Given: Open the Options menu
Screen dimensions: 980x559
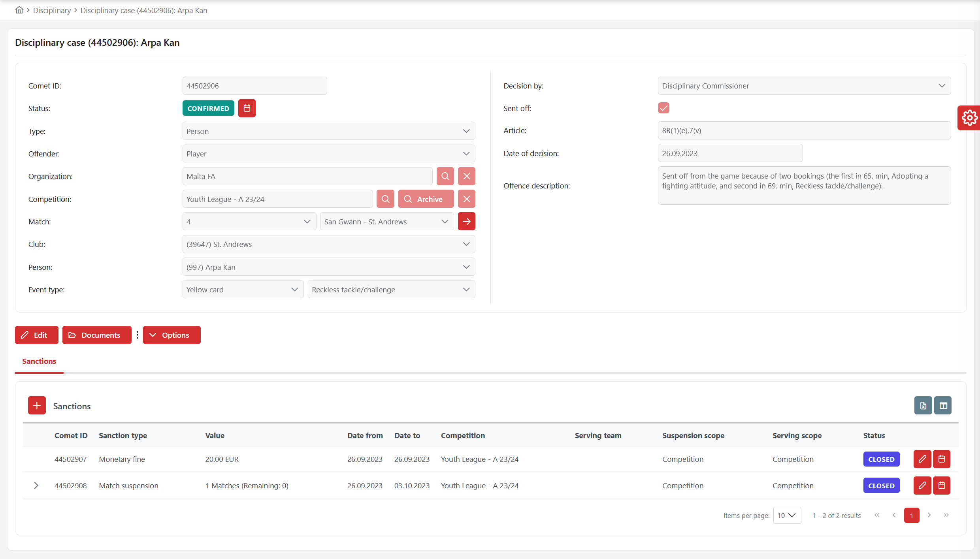Looking at the screenshot, I should pos(171,335).
